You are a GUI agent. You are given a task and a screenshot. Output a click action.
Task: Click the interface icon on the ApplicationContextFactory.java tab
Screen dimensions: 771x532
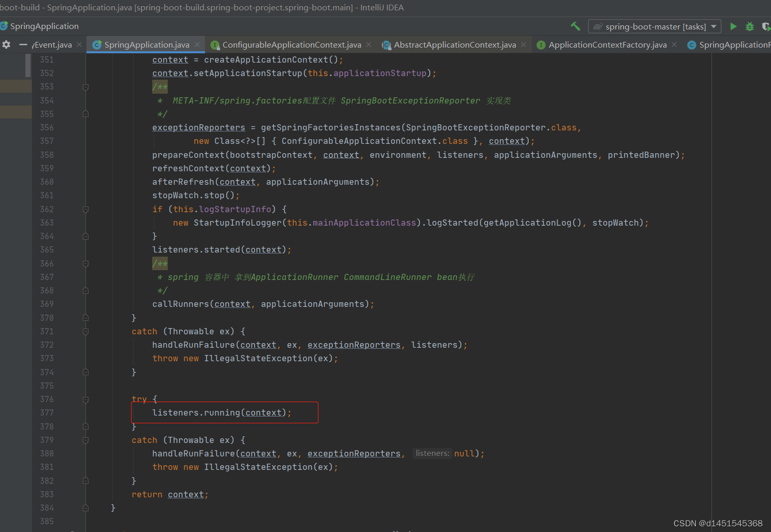(541, 45)
